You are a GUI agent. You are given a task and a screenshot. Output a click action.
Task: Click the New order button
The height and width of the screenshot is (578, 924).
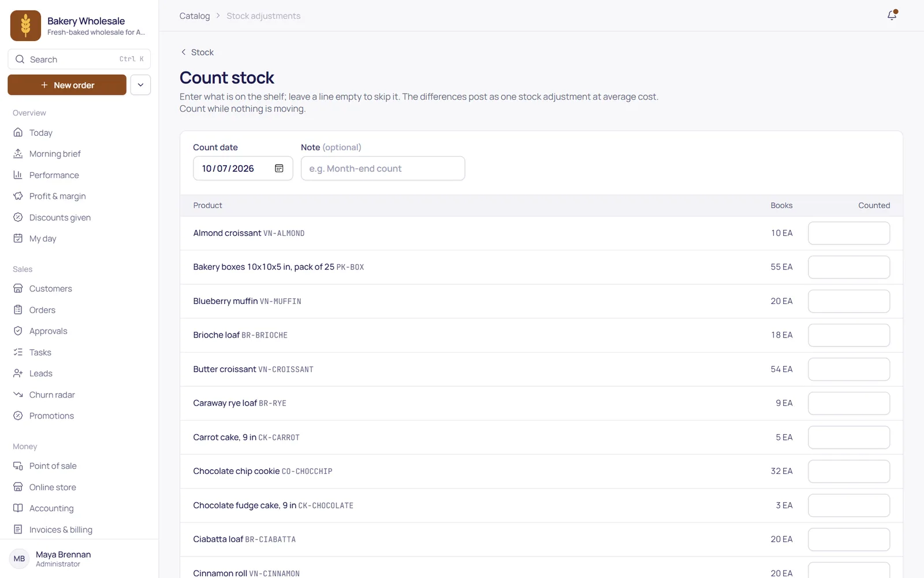pos(67,85)
